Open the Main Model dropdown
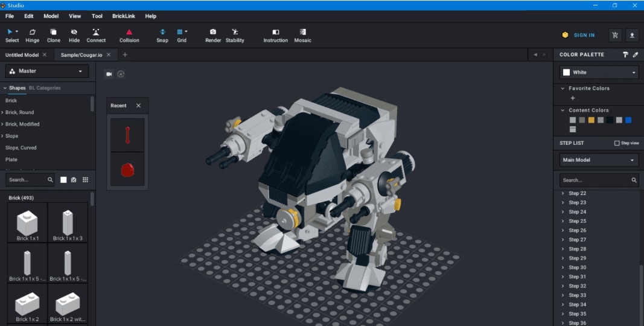 click(x=599, y=160)
